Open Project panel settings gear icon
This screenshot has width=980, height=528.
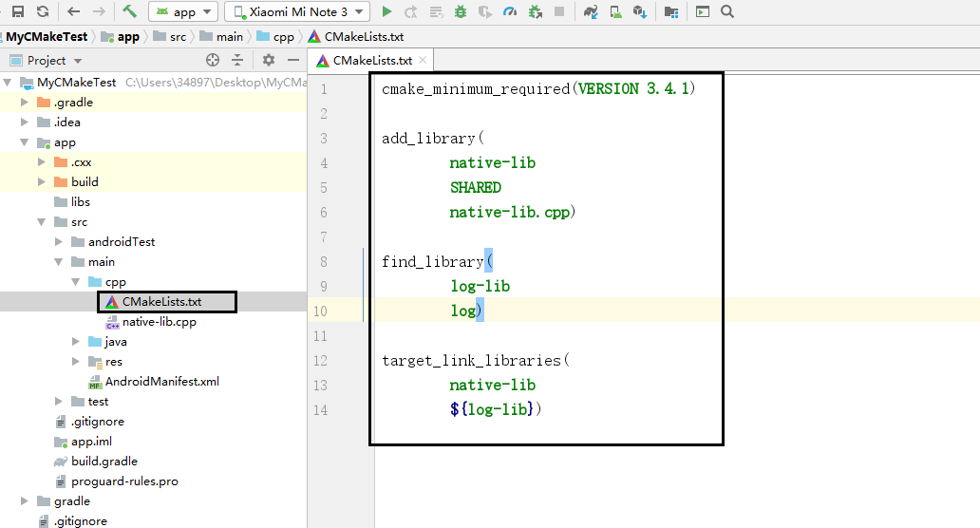click(x=268, y=60)
